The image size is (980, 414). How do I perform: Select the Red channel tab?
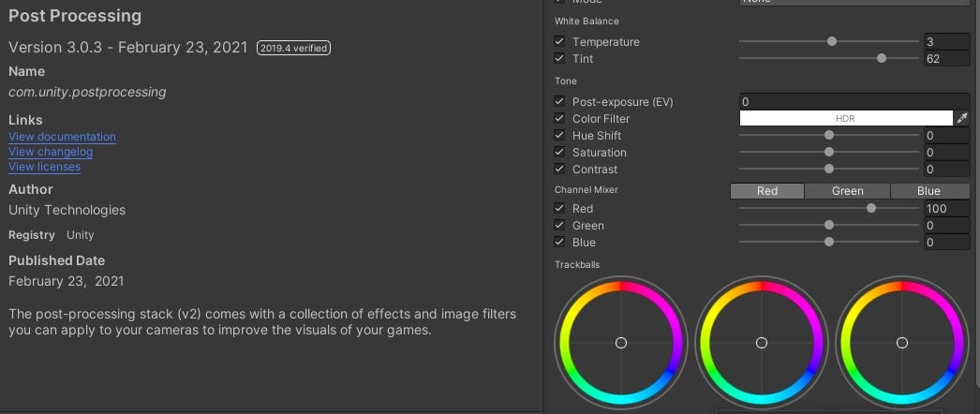point(767,191)
